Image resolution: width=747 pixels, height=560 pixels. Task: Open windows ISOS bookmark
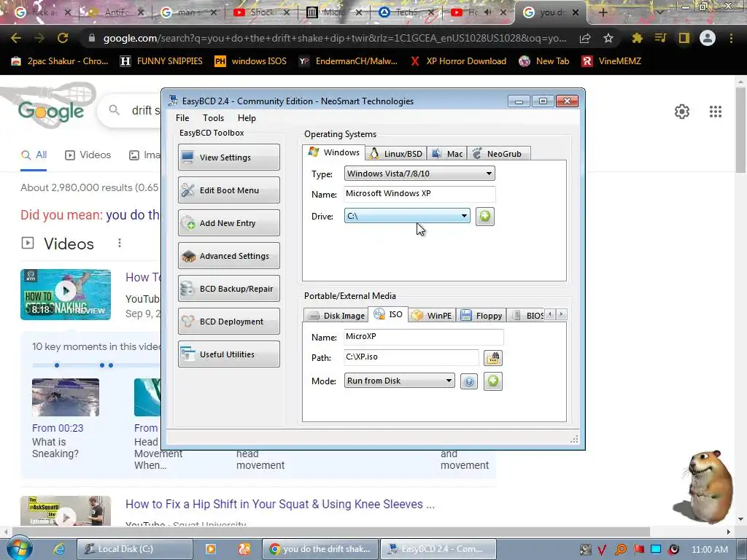pyautogui.click(x=251, y=61)
